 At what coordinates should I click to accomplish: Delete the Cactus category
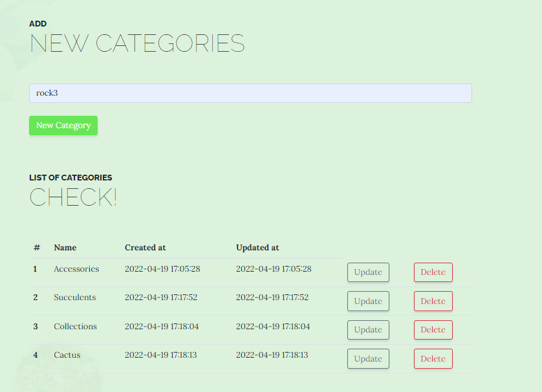(433, 358)
